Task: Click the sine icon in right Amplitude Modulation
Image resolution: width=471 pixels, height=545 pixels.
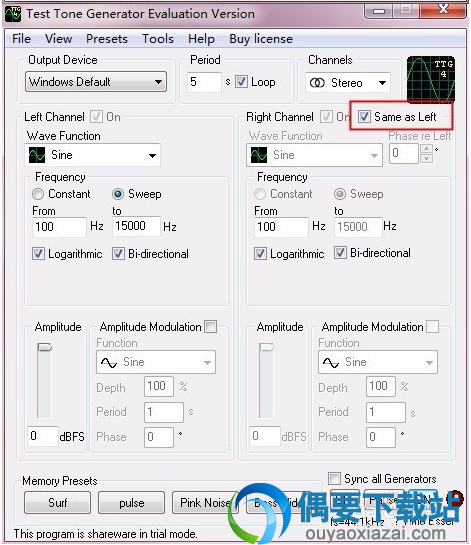Action: pos(331,363)
